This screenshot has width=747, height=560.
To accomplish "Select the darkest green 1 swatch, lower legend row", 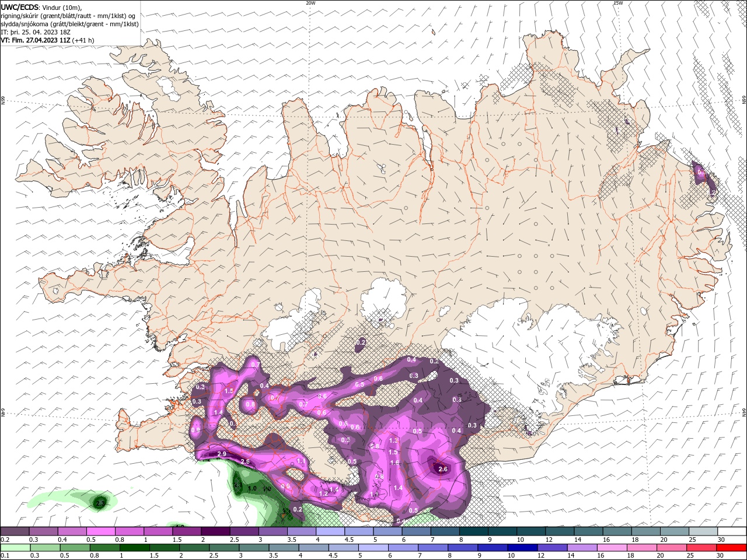I will pos(134,548).
